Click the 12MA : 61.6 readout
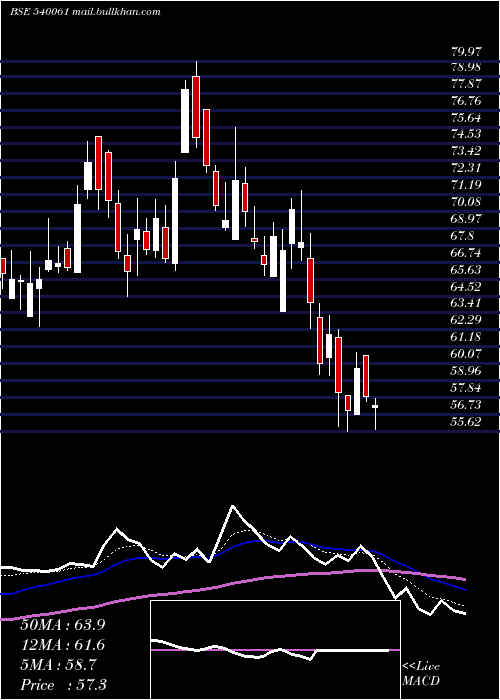 (62, 645)
